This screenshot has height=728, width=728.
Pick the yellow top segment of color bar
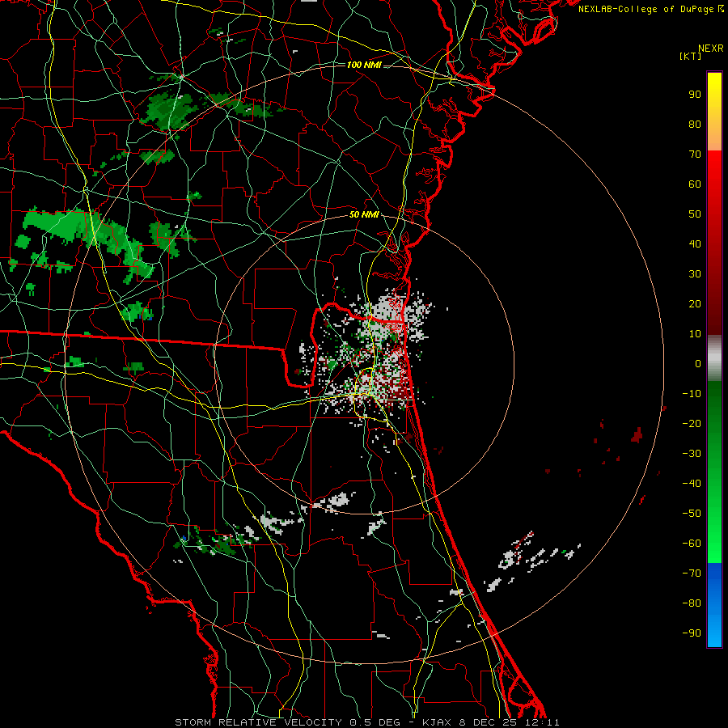pyautogui.click(x=714, y=112)
